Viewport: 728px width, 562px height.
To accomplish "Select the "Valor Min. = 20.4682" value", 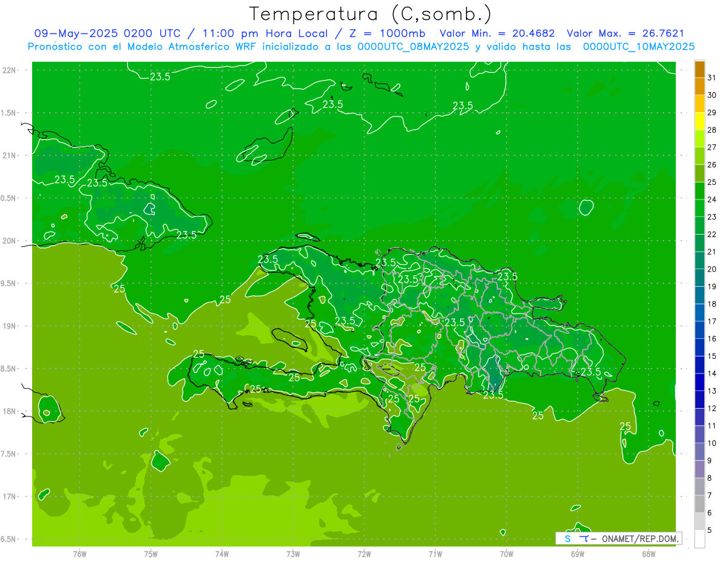I will 497,34.
